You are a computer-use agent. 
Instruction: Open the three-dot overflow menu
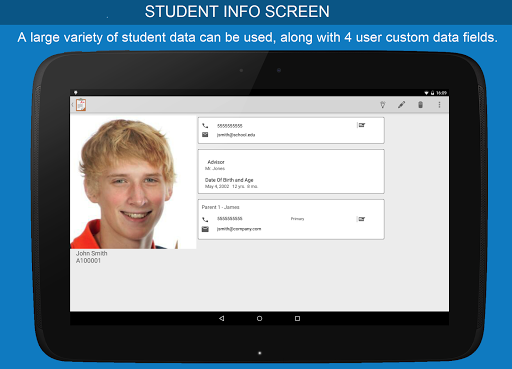[439, 105]
